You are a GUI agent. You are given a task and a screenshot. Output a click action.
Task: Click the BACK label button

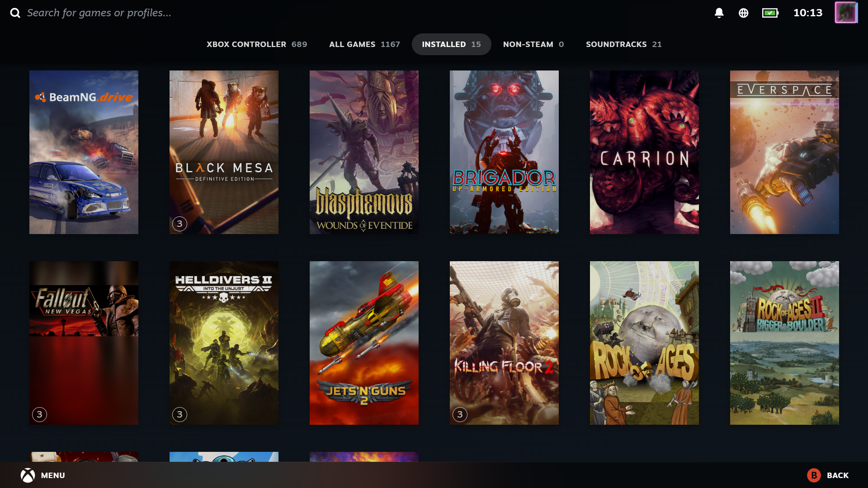(837, 475)
